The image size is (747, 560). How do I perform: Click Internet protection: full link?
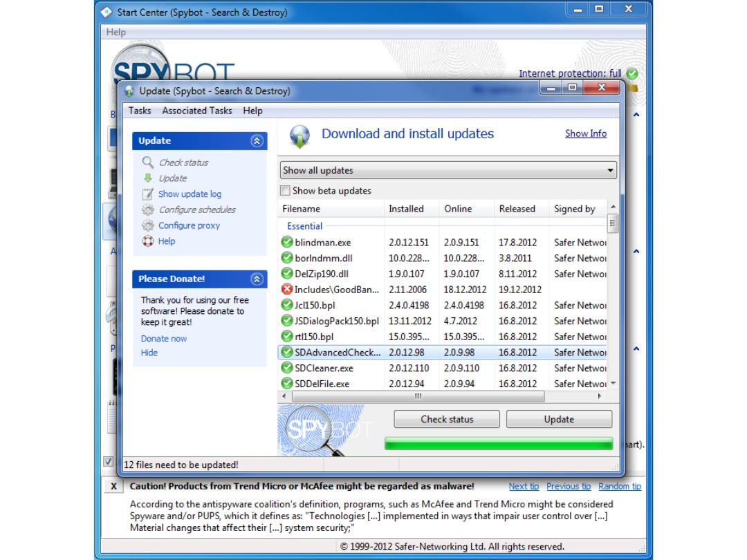570,73
